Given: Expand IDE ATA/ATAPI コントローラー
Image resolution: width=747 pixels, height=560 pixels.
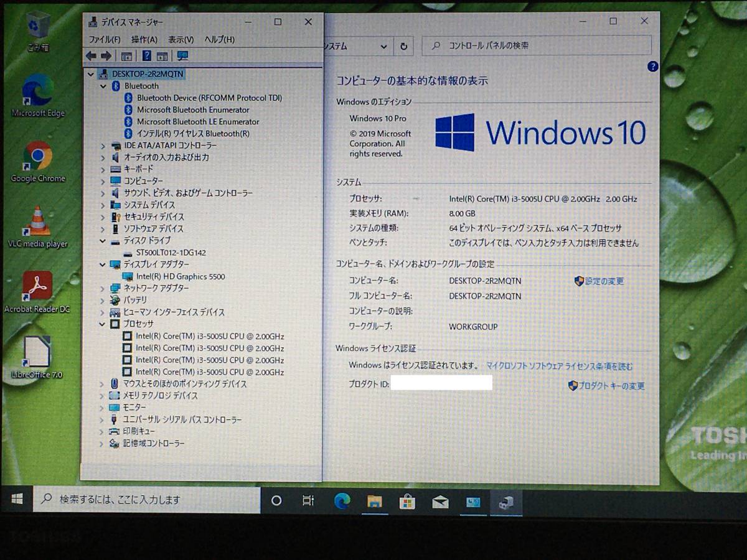Looking at the screenshot, I should tap(103, 146).
